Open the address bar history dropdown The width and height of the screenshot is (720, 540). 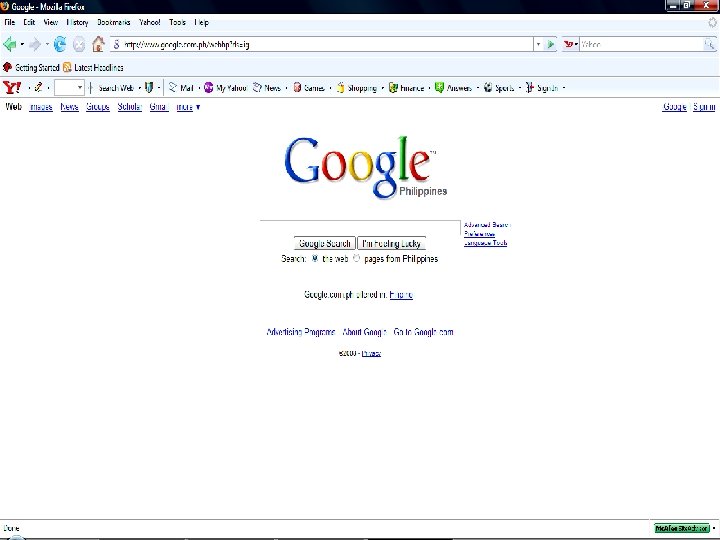click(538, 45)
